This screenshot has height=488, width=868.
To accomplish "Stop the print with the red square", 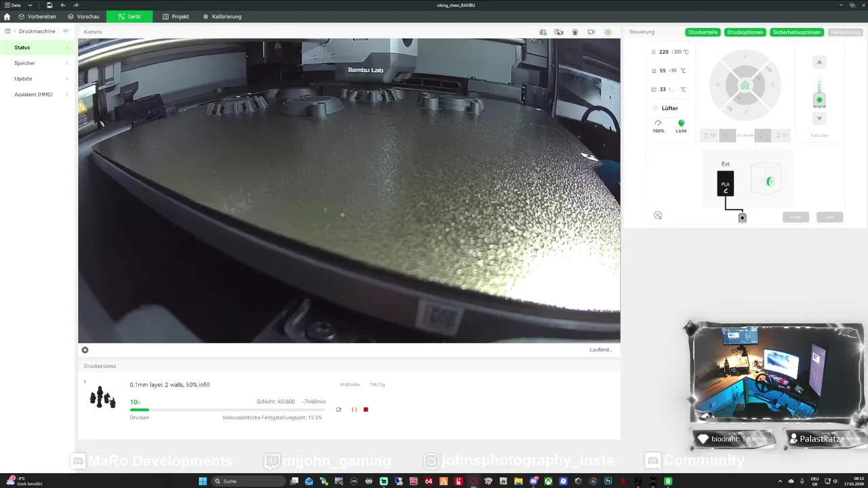I will click(x=366, y=409).
